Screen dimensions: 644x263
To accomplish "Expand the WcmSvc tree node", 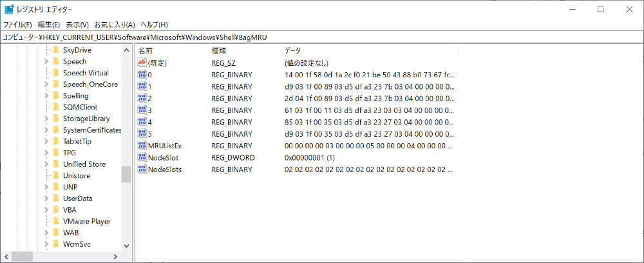I will tap(46, 244).
